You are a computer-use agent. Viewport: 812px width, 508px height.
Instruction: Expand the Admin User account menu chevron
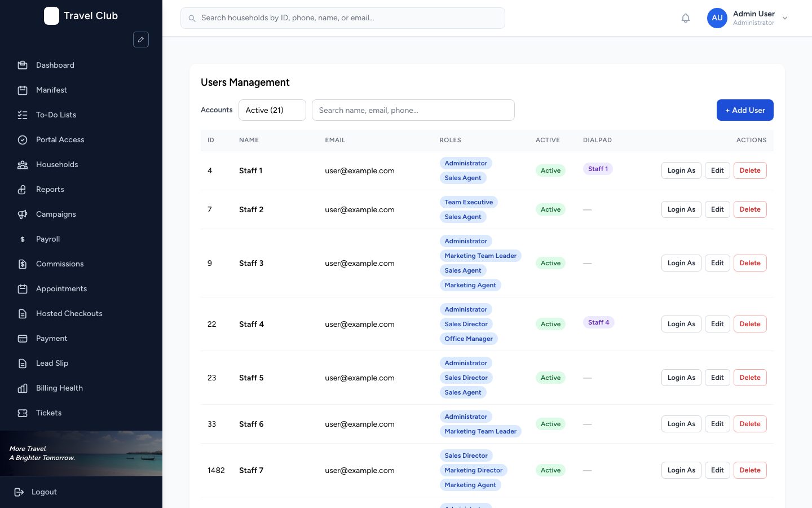coord(785,18)
